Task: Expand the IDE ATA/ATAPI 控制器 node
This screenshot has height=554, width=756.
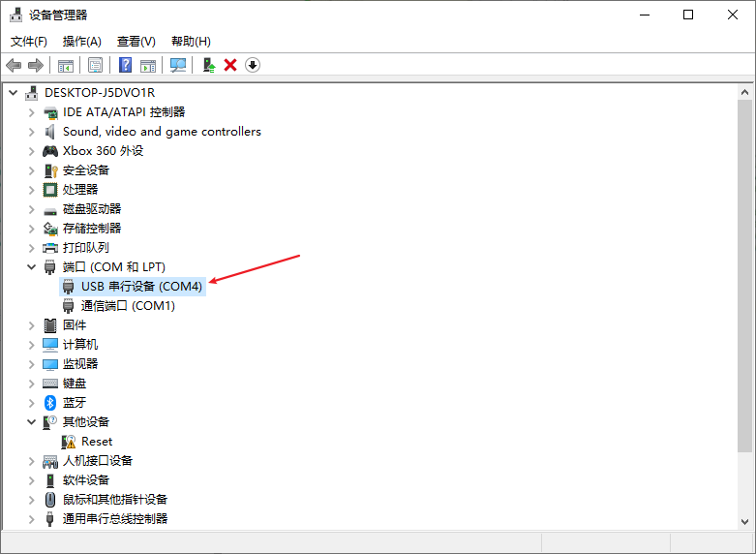Action: tap(32, 112)
